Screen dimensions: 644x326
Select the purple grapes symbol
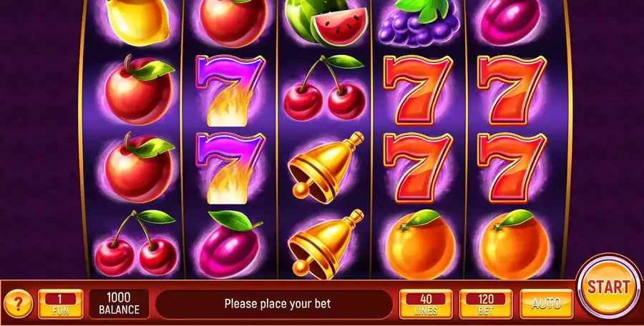418,21
